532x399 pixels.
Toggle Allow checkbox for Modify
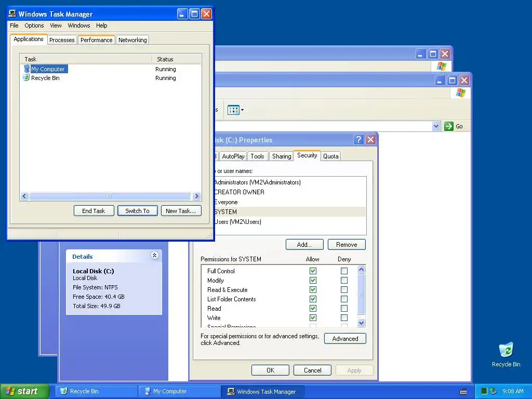313,280
